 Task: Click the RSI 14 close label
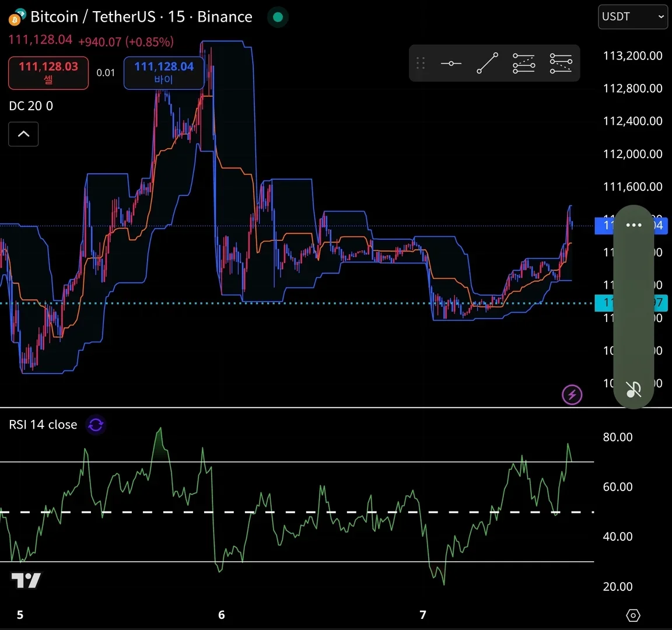(43, 425)
